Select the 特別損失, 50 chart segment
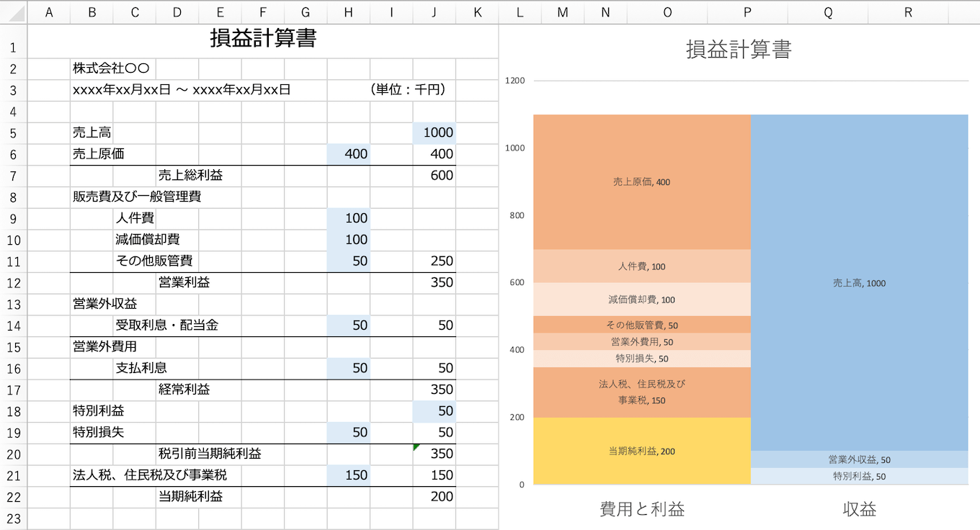The width and height of the screenshot is (980, 530). pos(641,359)
